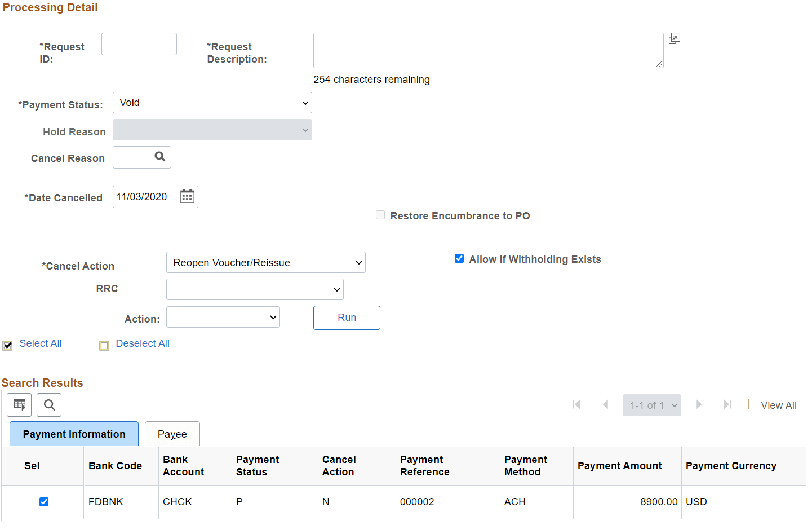Screen dimensions: 812x529
Task: Open the Request Description modal pop-out icon
Action: (x=674, y=38)
